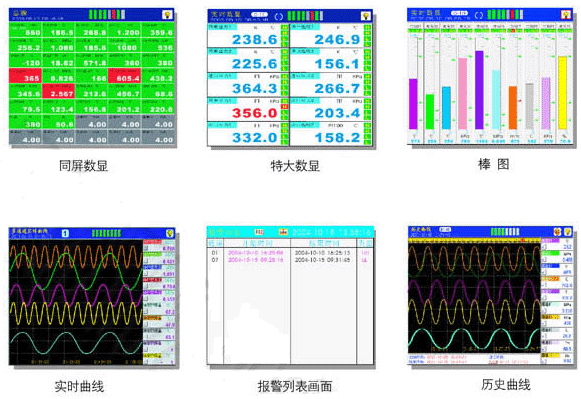
Task: Click the blue page number 1 icon in 实时曲线
Action: click(65, 233)
